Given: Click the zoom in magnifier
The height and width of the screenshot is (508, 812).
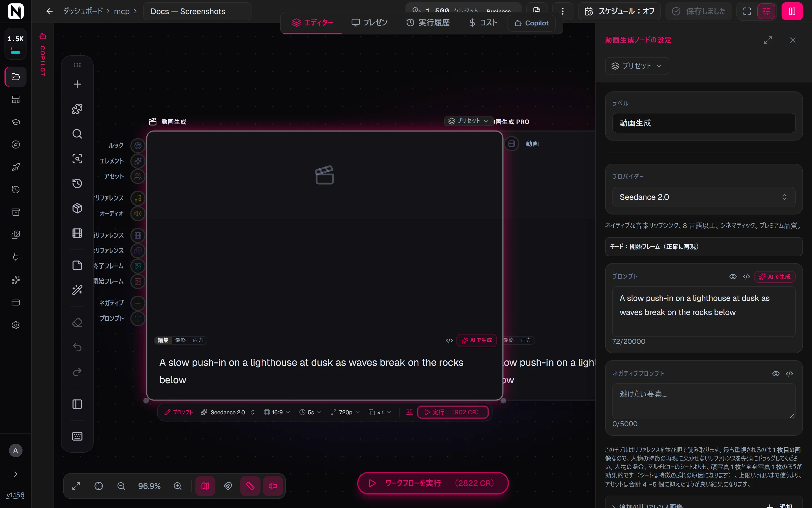Looking at the screenshot, I should (x=178, y=486).
